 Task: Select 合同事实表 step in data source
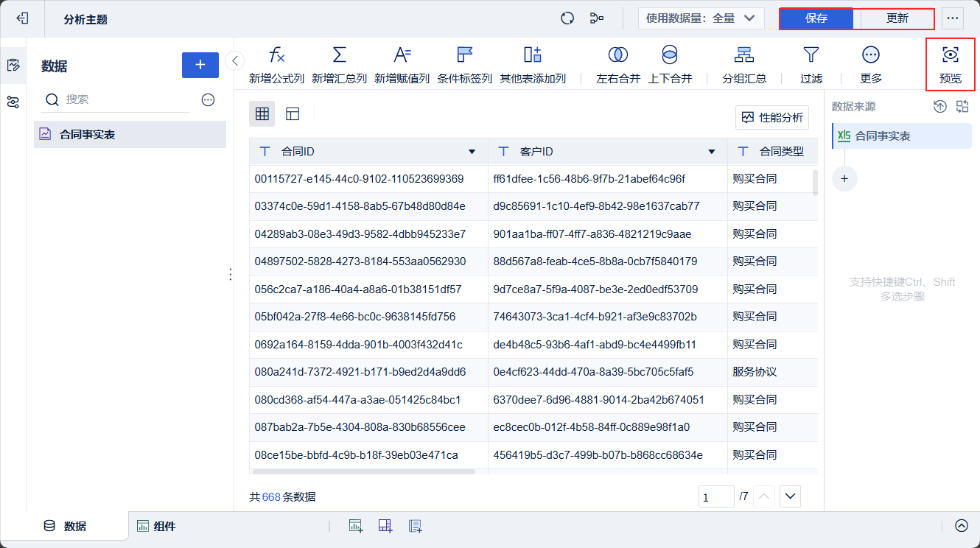(x=902, y=136)
